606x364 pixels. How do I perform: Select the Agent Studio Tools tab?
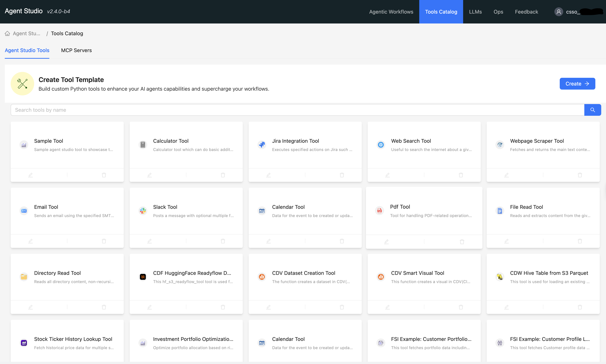(27, 50)
